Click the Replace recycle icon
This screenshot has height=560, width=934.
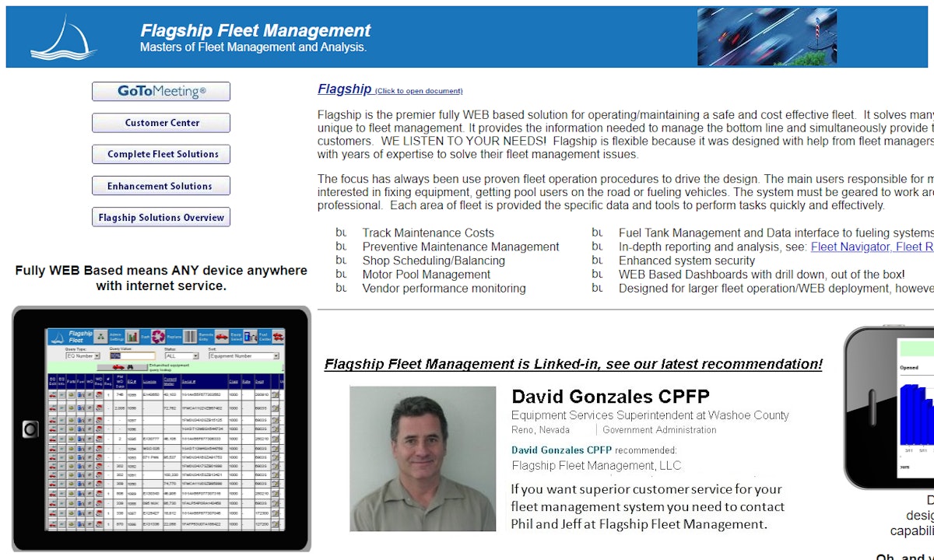(158, 336)
